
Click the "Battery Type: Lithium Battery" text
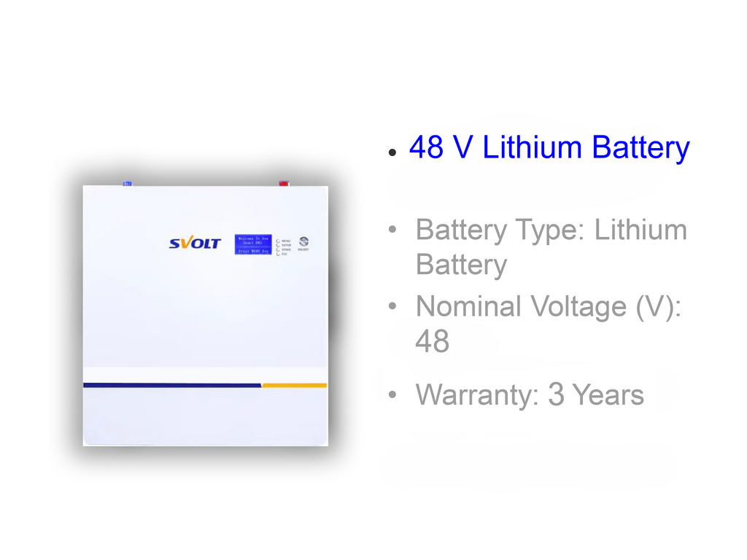pos(551,247)
